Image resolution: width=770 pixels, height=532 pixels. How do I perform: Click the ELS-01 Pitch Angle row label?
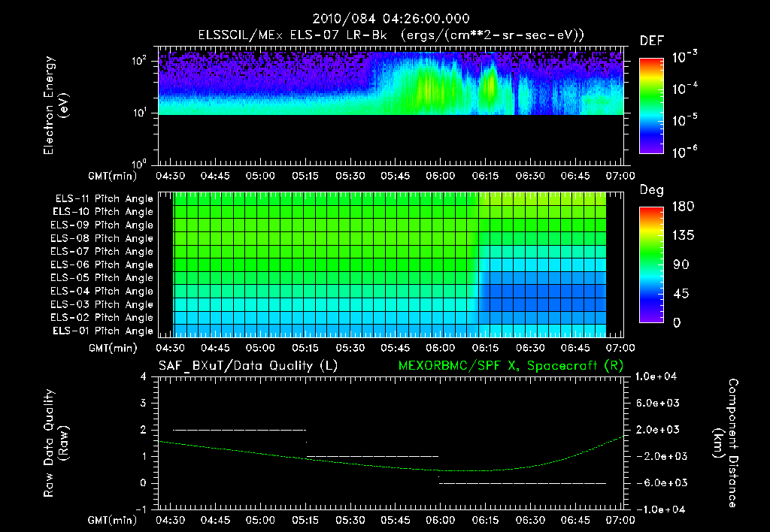[x=103, y=331]
